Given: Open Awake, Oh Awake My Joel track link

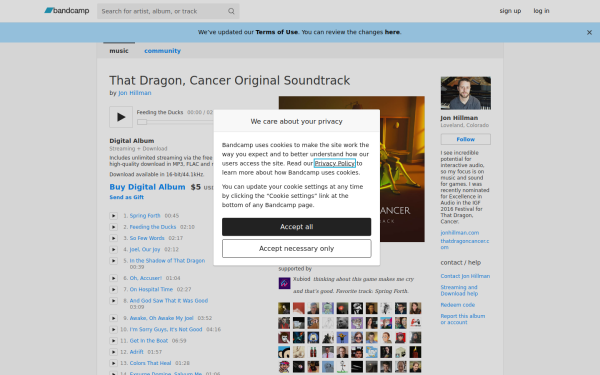Looking at the screenshot, I should (x=161, y=318).
